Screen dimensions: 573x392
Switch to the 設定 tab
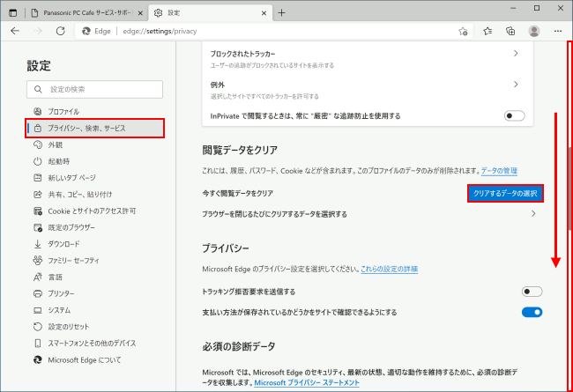tap(211, 13)
